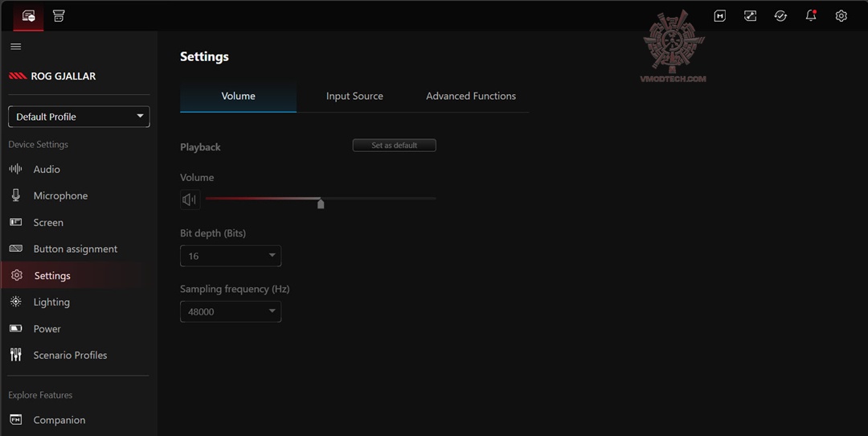This screenshot has width=868, height=436.
Task: Toggle the hamburger menu icon
Action: pyautogui.click(x=16, y=47)
